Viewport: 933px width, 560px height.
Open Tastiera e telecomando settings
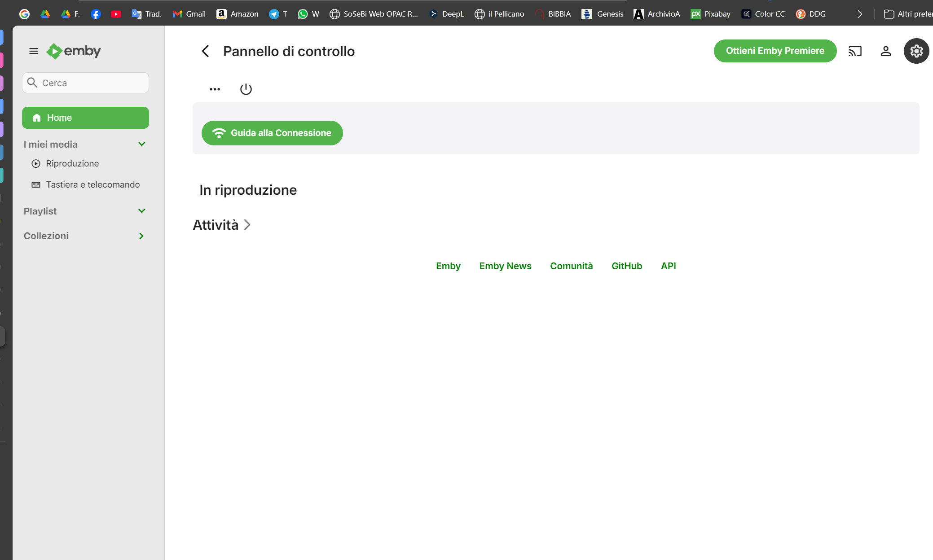click(x=92, y=185)
